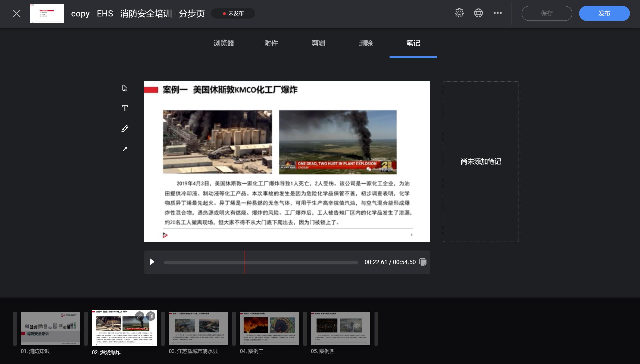Select the 笔记 tab
The height and width of the screenshot is (364, 640).
coord(413,43)
